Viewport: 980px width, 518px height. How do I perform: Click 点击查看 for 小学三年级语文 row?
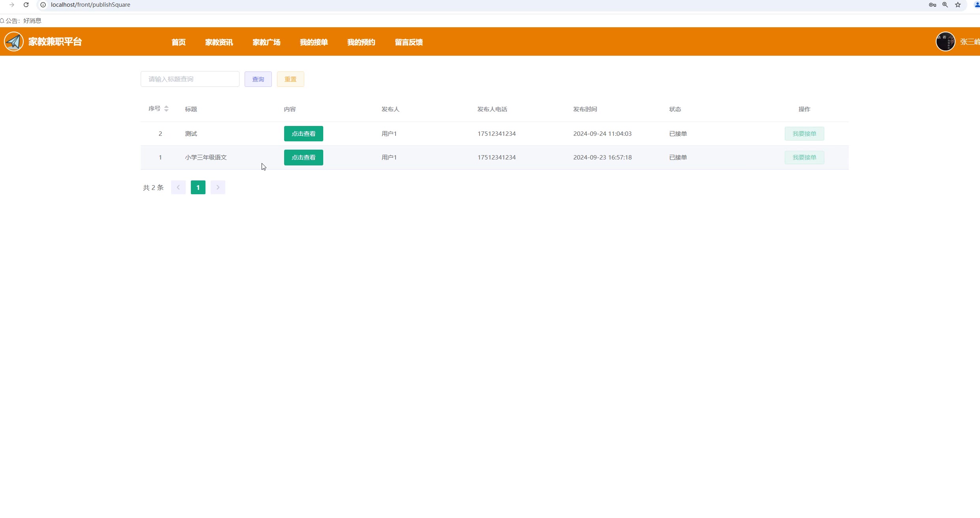[303, 157]
